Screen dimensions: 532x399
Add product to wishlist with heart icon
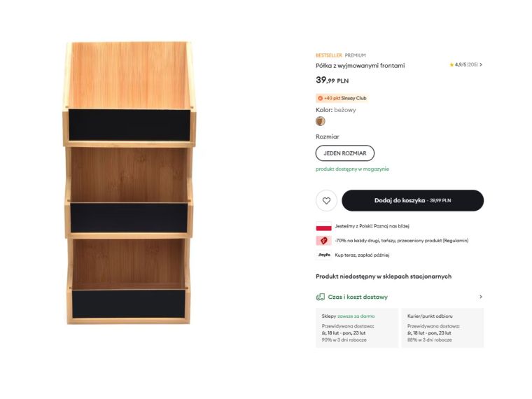pyautogui.click(x=326, y=201)
